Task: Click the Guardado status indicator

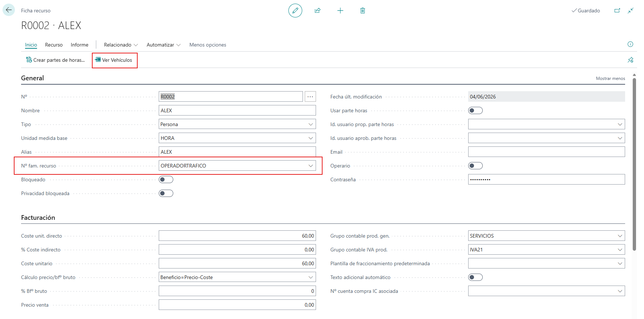Action: click(x=586, y=11)
